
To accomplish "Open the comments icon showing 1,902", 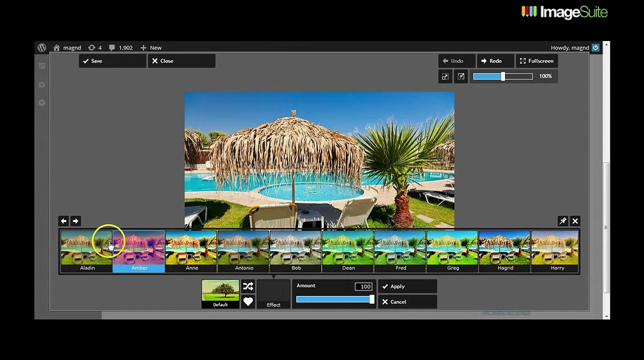I will click(x=112, y=47).
